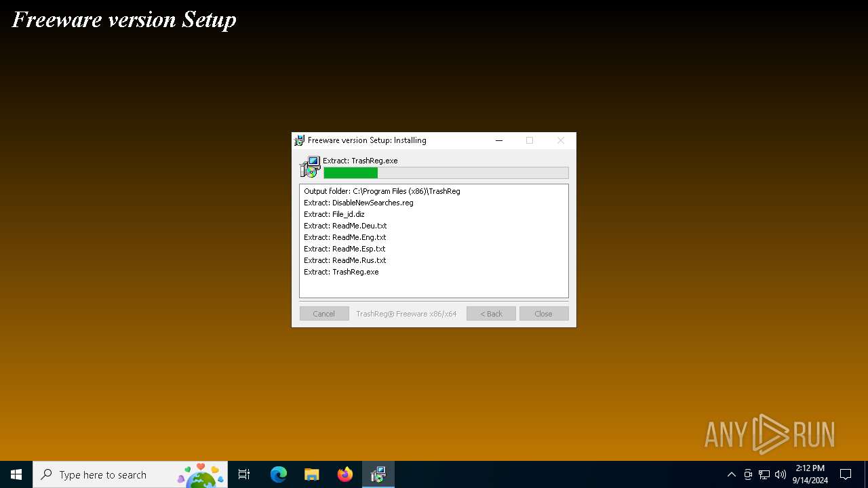Launch Microsoft Edge from taskbar
The image size is (868, 488).
279,474
